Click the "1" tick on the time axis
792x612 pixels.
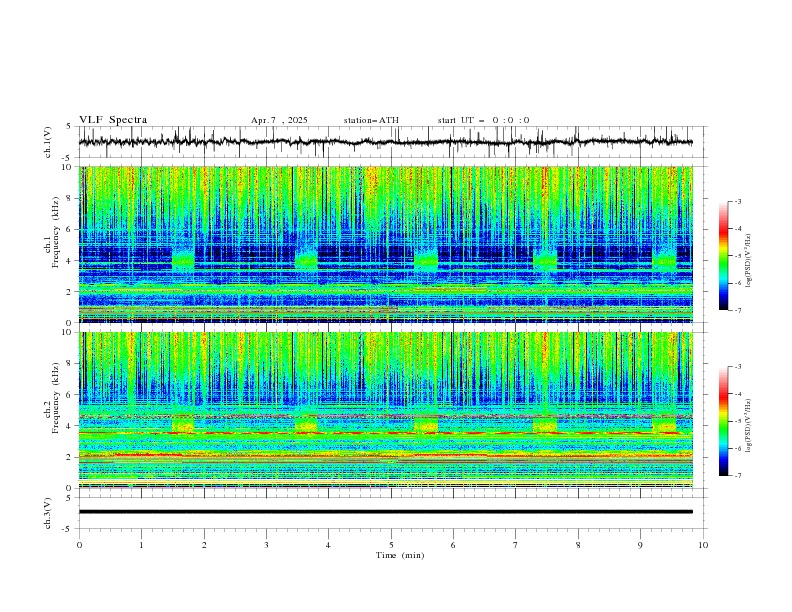pyautogui.click(x=141, y=545)
